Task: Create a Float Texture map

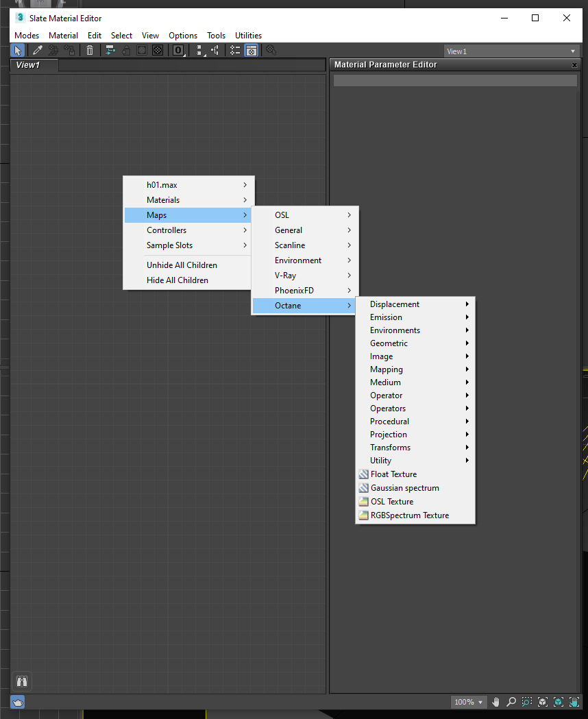Action: coord(415,474)
